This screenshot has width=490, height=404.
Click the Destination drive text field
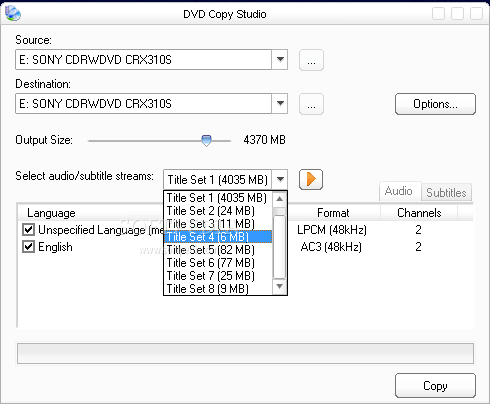point(144,104)
